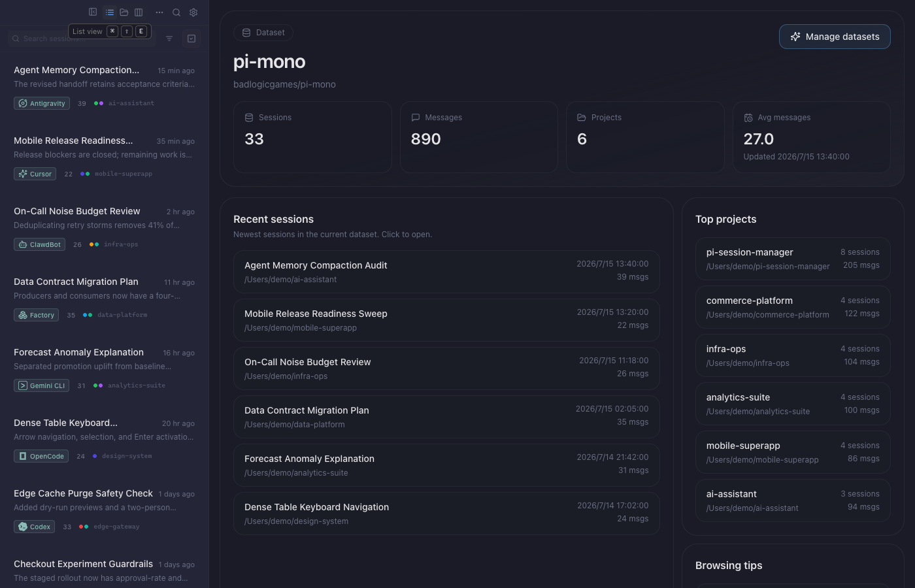The image size is (915, 588).
Task: Click the Manage datasets button
Action: click(x=835, y=37)
